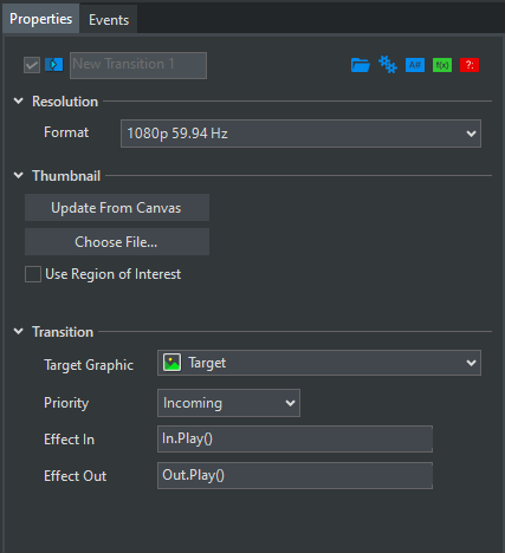The image size is (506, 554).
Task: Toggle the checkbox beside New Transition 1
Action: coord(32,65)
